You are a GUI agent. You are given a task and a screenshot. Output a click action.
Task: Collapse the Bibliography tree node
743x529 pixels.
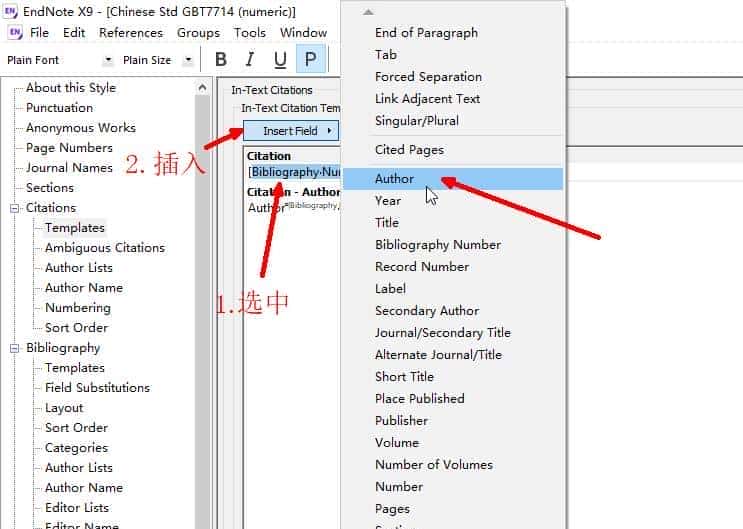(x=15, y=348)
